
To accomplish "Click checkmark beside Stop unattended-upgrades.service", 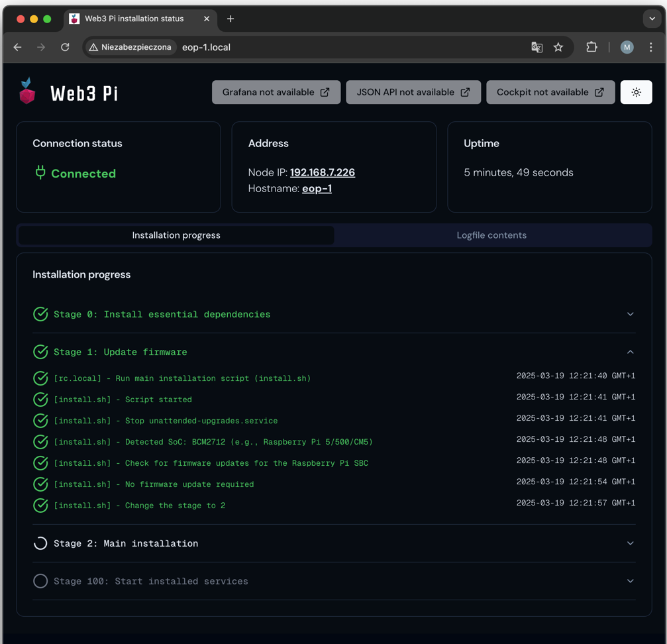I will point(40,421).
